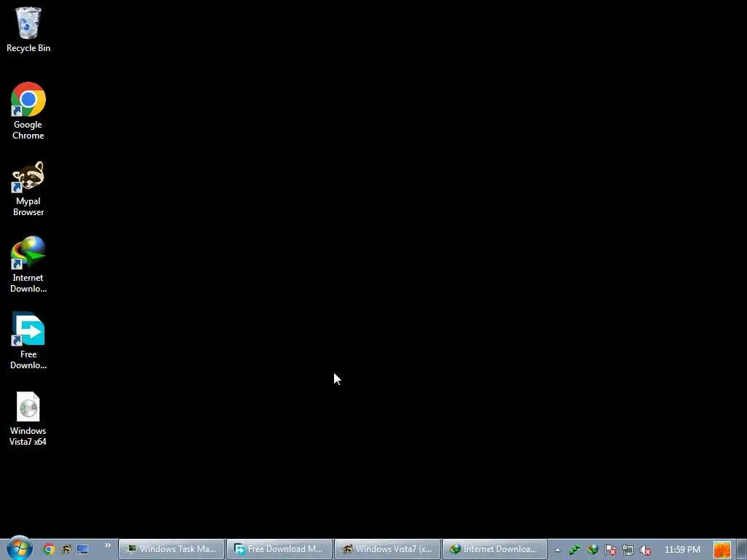Click the muted volume tray icon

point(646,550)
